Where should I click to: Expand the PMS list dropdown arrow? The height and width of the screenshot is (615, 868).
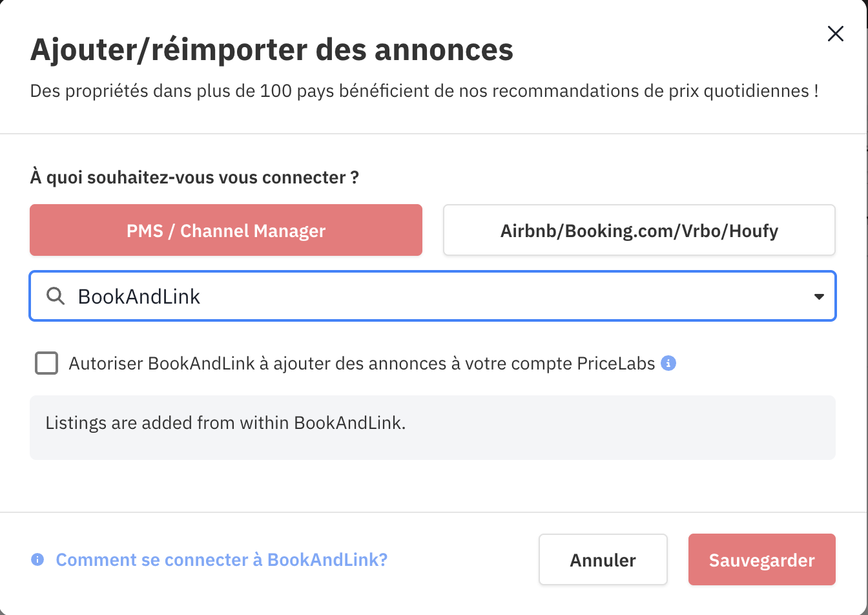[818, 297]
